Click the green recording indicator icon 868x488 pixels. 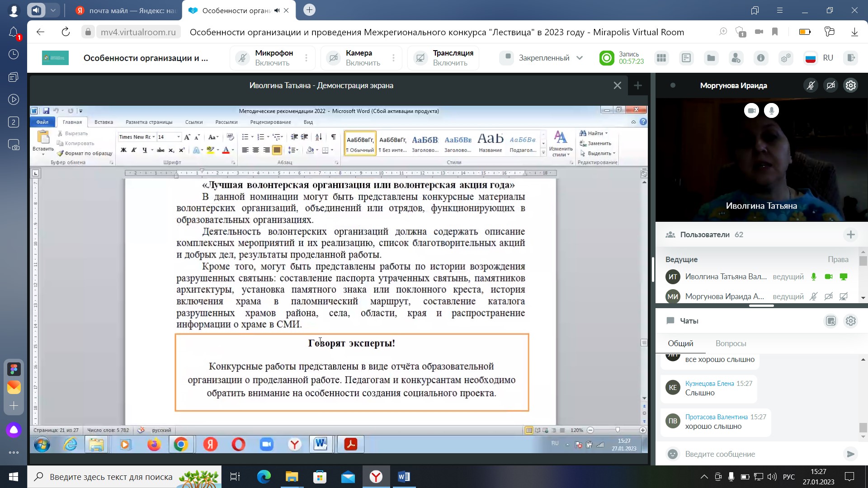(x=607, y=58)
